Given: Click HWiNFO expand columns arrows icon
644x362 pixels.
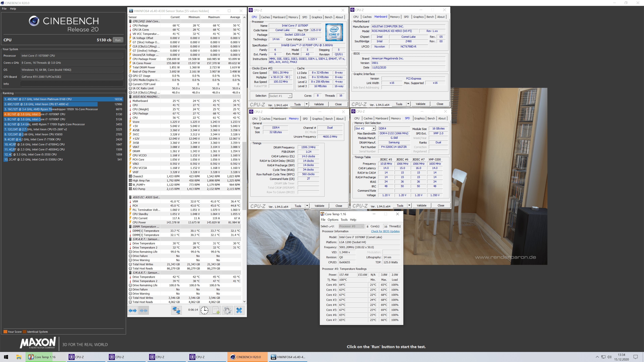Looking at the screenshot, I should (x=132, y=311).
